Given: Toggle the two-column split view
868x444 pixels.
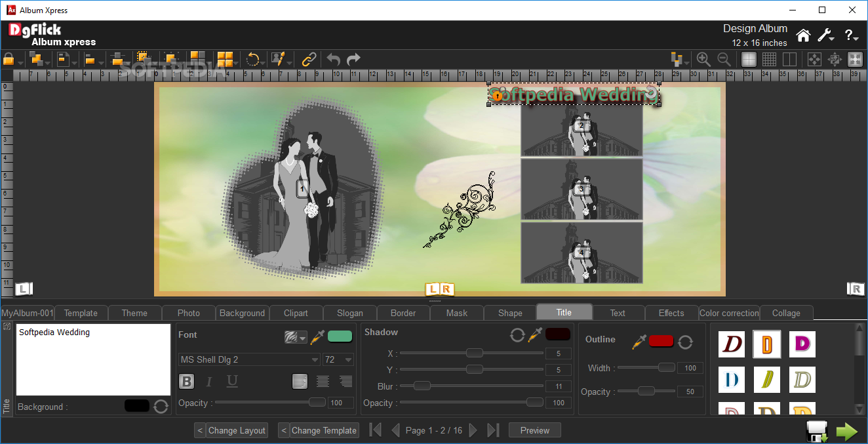Looking at the screenshot, I should [789, 59].
